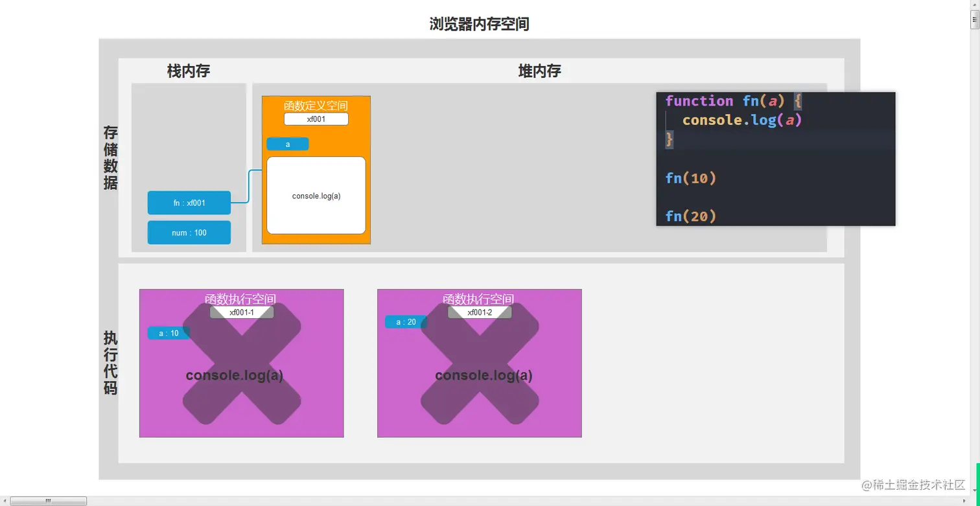Click the 浏览器内存空间 title
This screenshot has height=506, width=980.
(x=480, y=24)
